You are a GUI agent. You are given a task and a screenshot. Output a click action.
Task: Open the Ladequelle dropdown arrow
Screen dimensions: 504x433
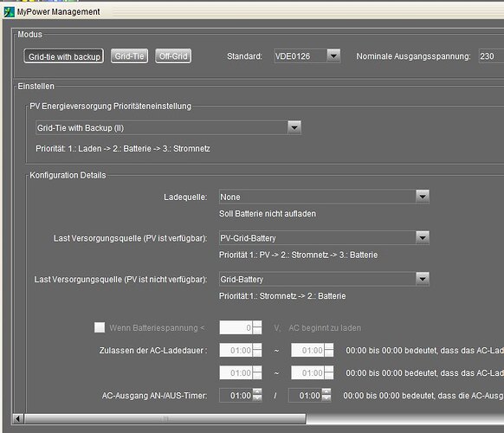click(423, 197)
